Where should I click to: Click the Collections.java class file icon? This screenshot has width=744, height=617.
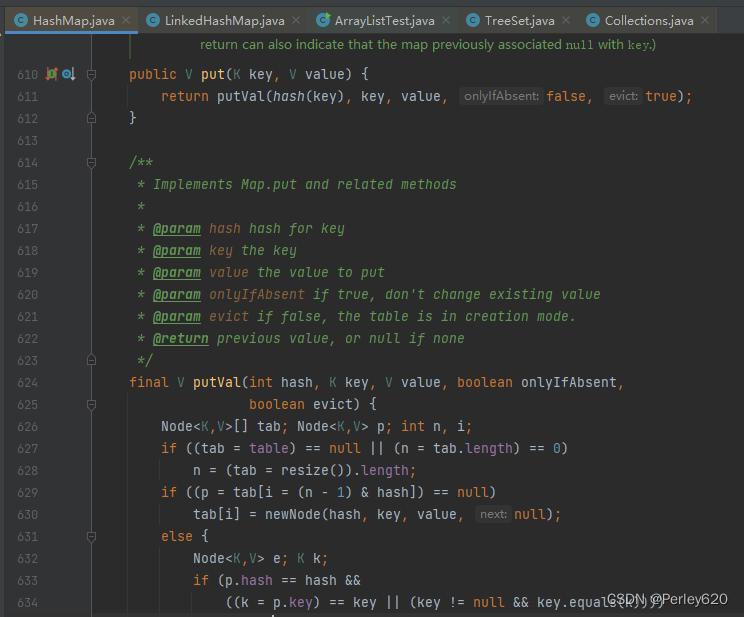pyautogui.click(x=593, y=20)
